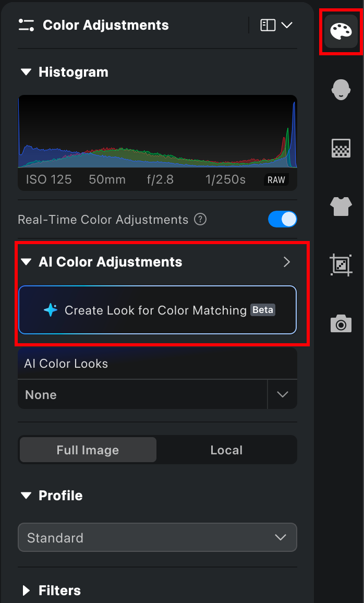364x603 pixels.
Task: Switch to Full Image mode
Action: click(x=88, y=450)
